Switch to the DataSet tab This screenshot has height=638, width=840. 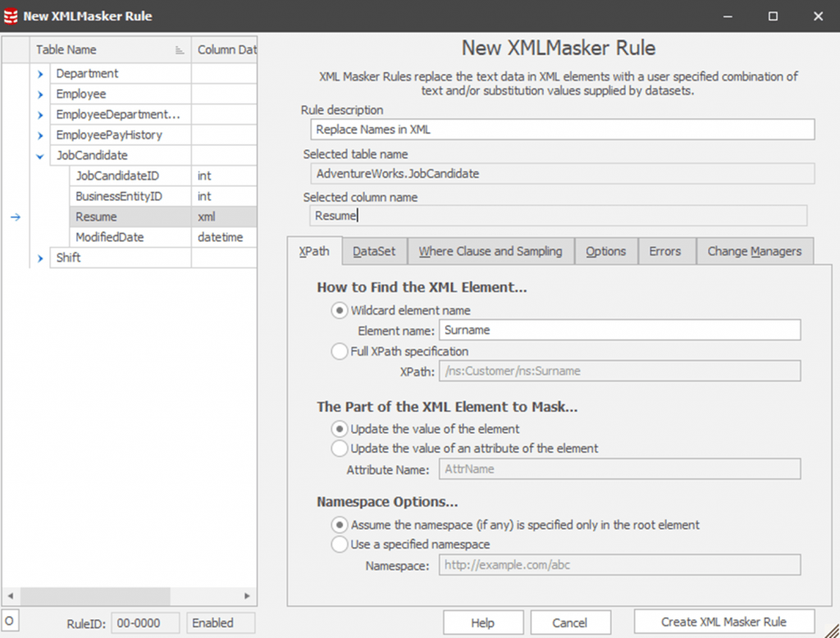[373, 252]
